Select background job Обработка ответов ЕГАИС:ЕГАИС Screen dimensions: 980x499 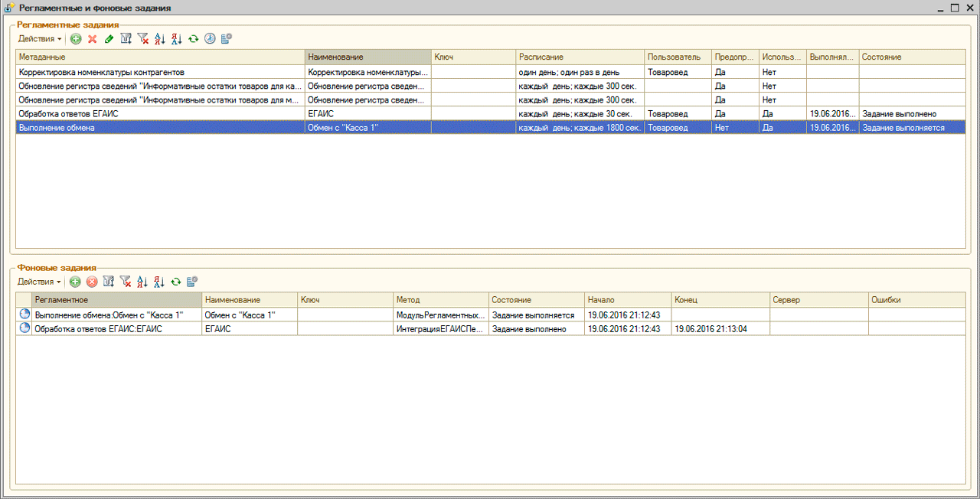(x=115, y=328)
